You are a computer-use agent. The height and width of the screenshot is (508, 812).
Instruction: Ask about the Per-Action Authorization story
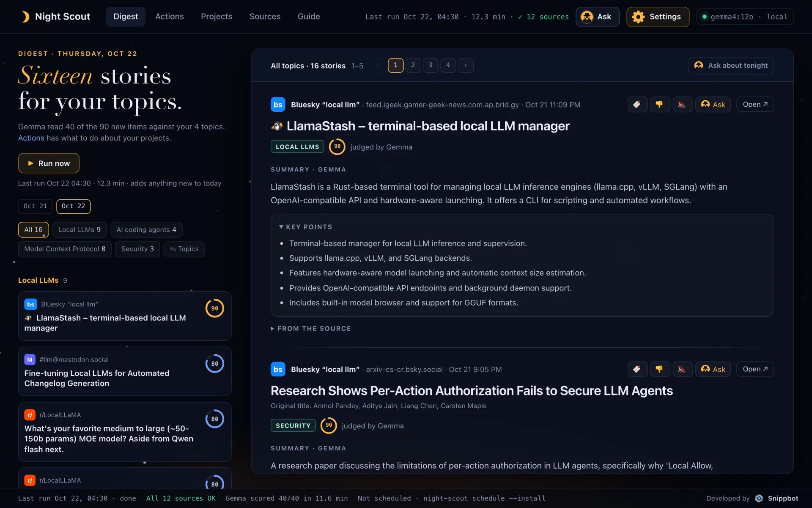tap(713, 369)
